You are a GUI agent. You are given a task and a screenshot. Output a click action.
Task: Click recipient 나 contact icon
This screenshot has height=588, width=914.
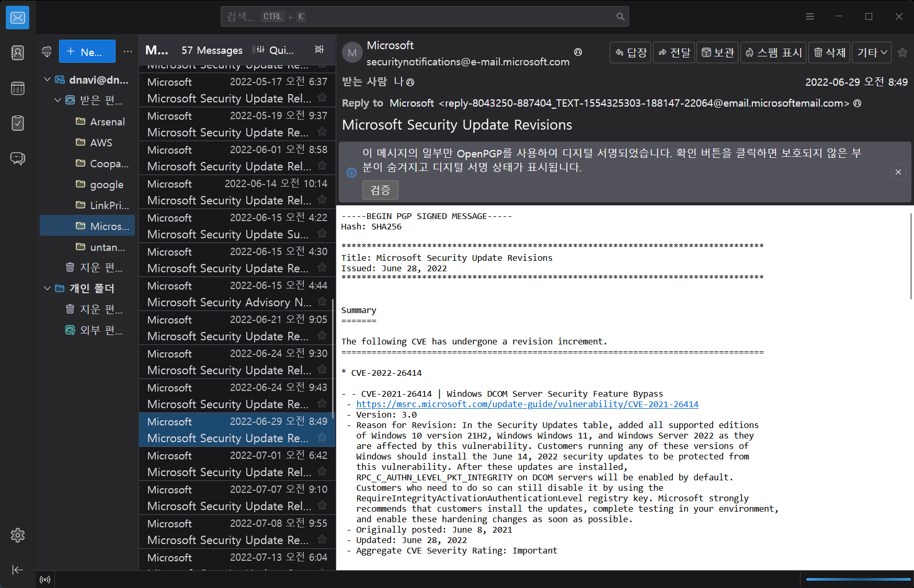click(x=410, y=82)
